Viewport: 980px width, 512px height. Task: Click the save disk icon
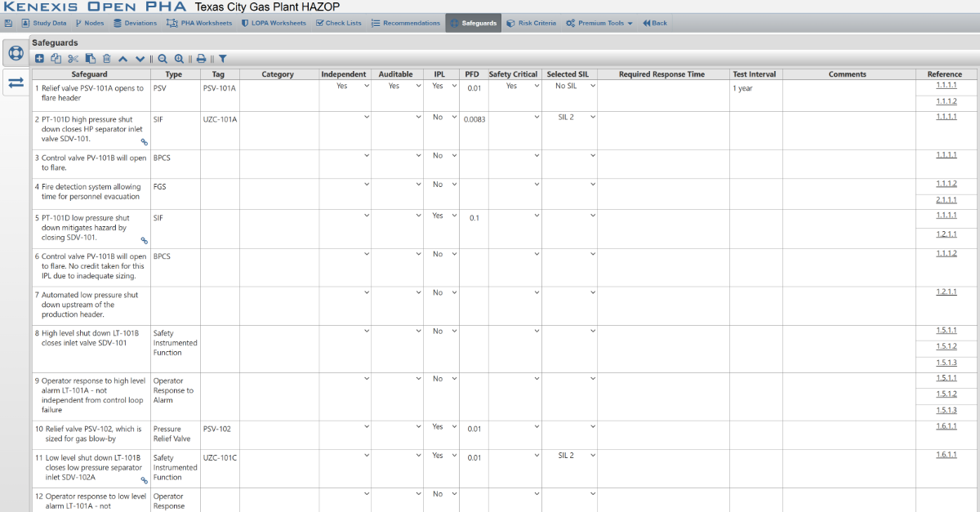click(x=8, y=23)
